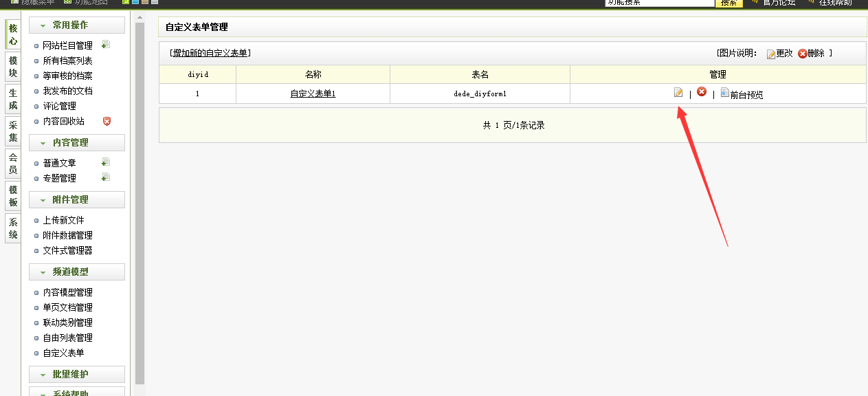This screenshot has width=868, height=396.
Task: Collapse the 附件管理 section
Action: pos(77,199)
